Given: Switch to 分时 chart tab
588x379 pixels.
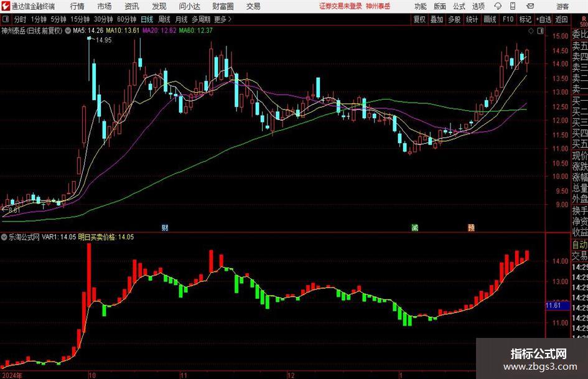Looking at the screenshot, I should 20,19.
